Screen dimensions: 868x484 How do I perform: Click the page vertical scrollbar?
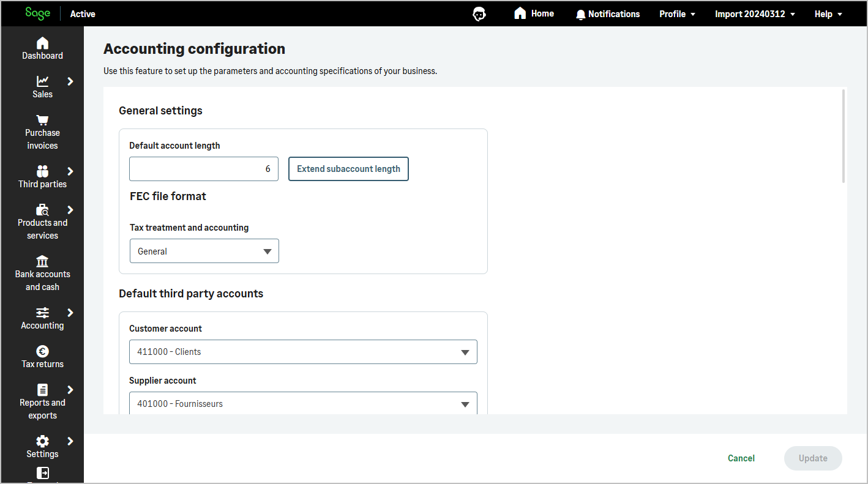[844, 136]
